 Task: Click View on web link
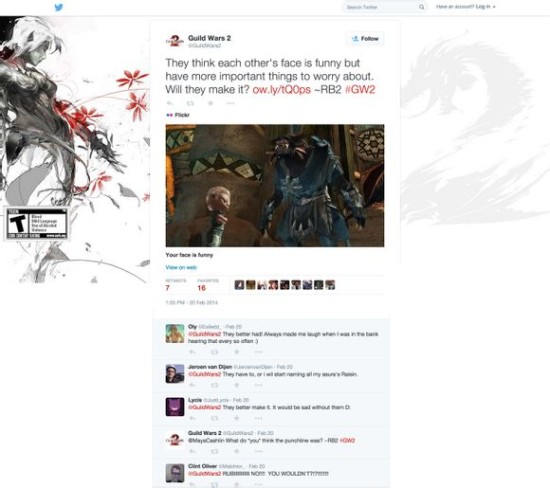pos(181,267)
